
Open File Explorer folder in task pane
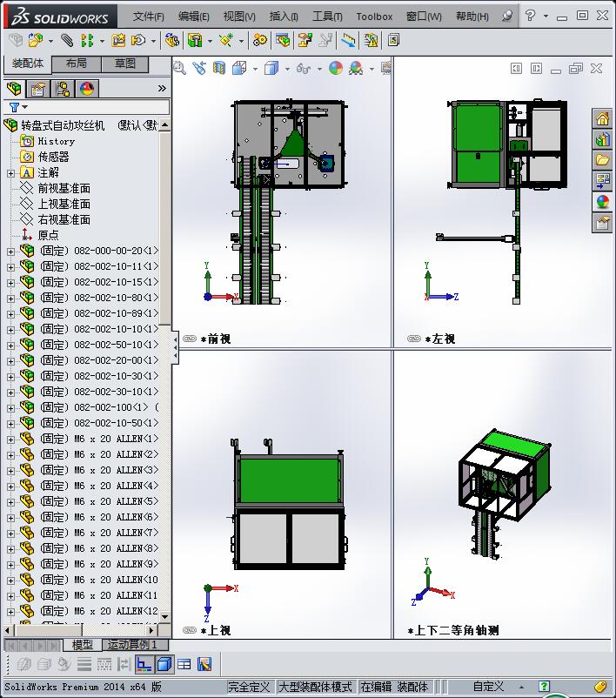pyautogui.click(x=602, y=160)
